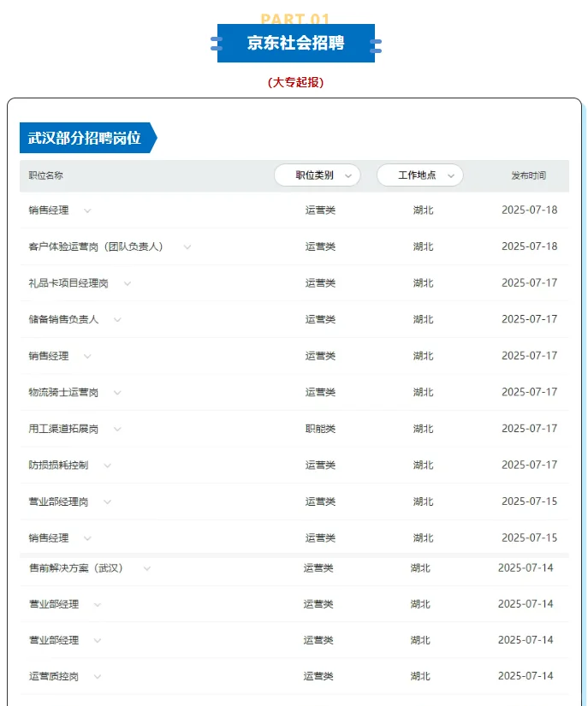Viewport: 588px width, 706px height.
Task: Select the 物流骑士运营岗 job title
Action: (x=63, y=392)
